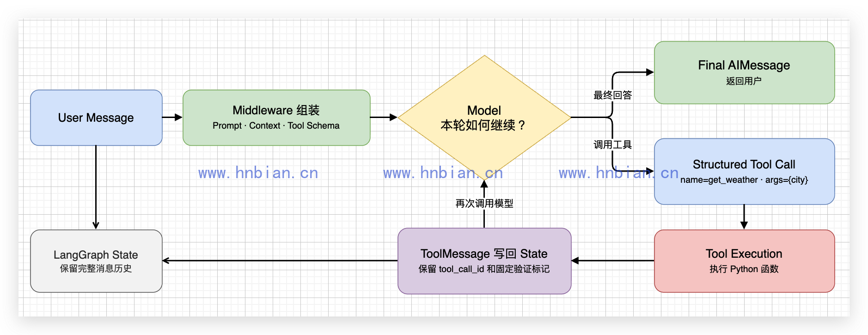The width and height of the screenshot is (868, 335).
Task: Click the 调用工具 edge label
Action: coord(612,144)
